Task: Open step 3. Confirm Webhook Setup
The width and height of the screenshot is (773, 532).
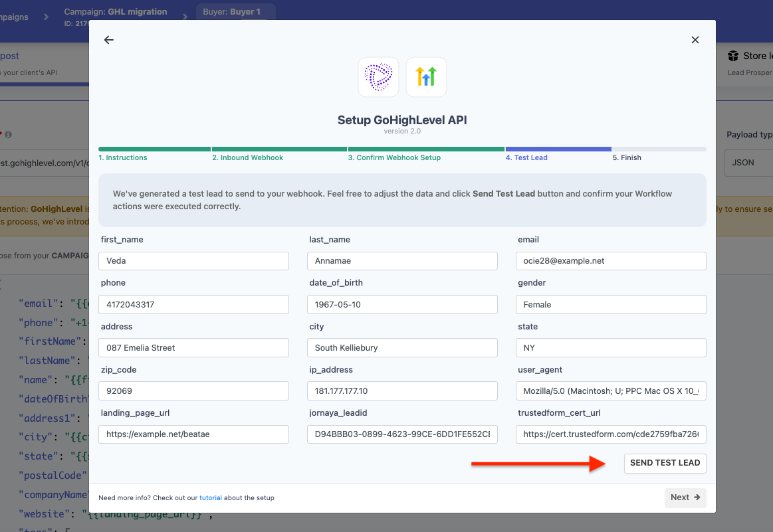Action: tap(394, 157)
